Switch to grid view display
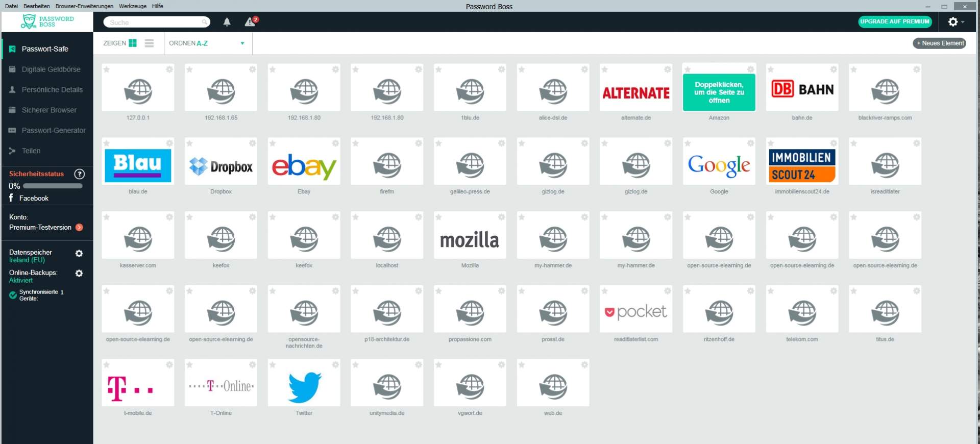 [133, 43]
